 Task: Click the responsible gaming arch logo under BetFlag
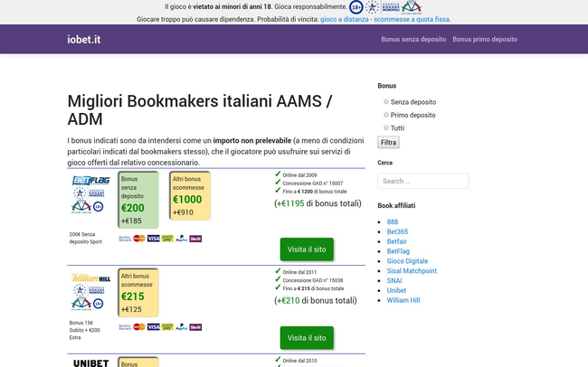[x=81, y=207]
